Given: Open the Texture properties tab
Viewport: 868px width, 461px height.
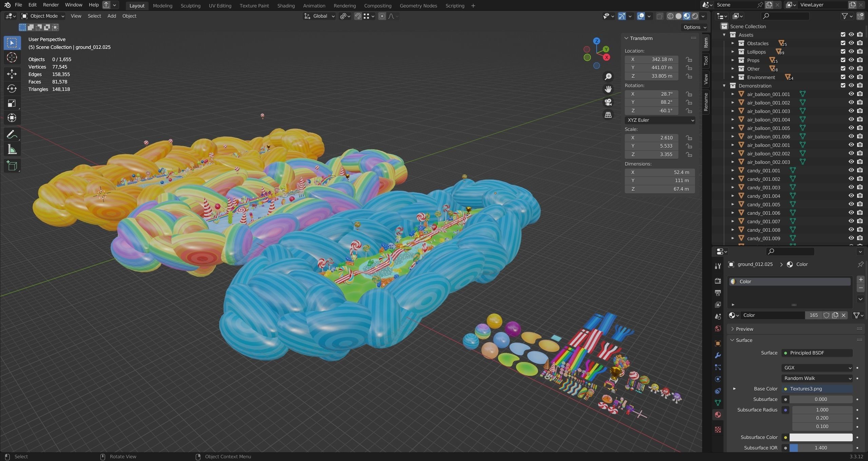Looking at the screenshot, I should [x=718, y=429].
